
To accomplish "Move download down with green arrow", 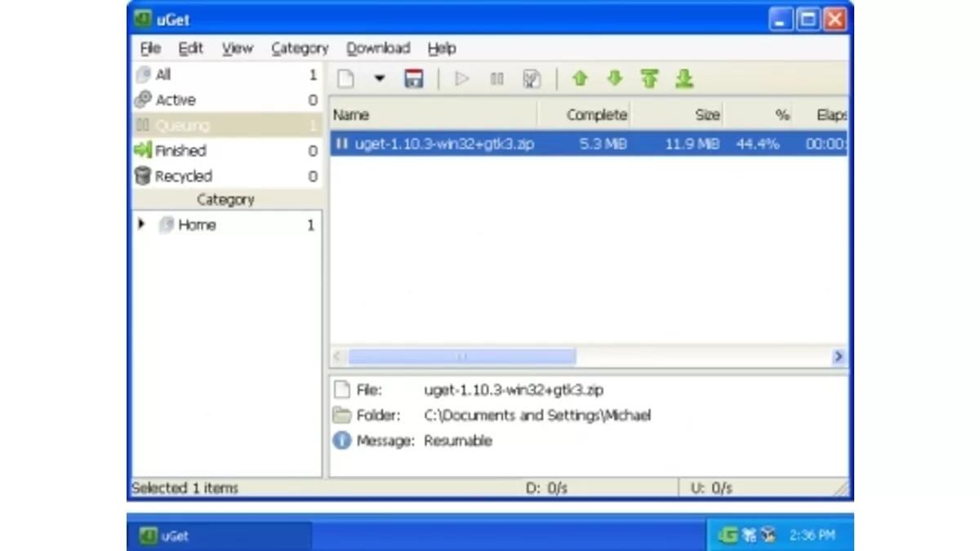I will pos(615,79).
